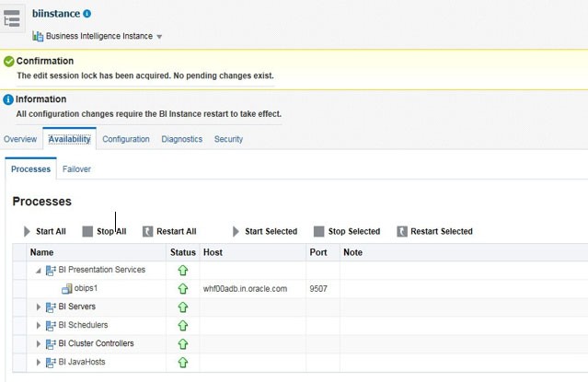Click the BI Schedulers component icon
The width and height of the screenshot is (588, 382).
[x=51, y=325]
